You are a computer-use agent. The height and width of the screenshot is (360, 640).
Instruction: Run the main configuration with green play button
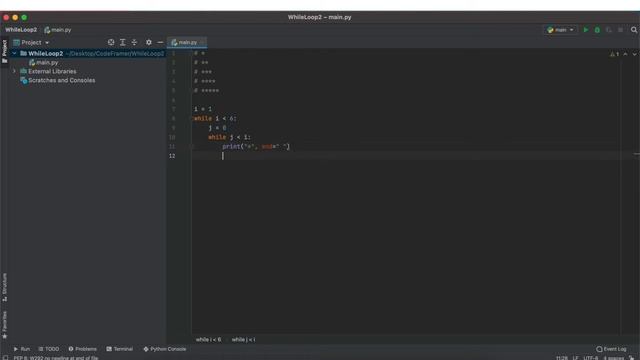coord(586,30)
